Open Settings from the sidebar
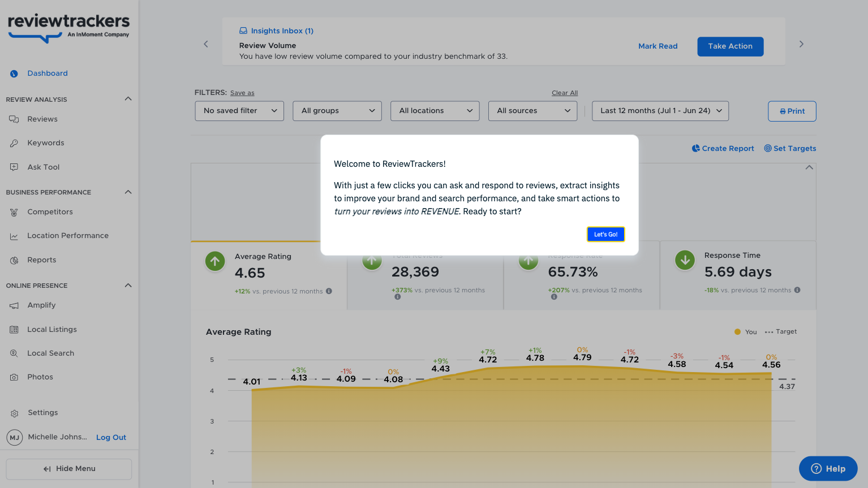 (42, 412)
